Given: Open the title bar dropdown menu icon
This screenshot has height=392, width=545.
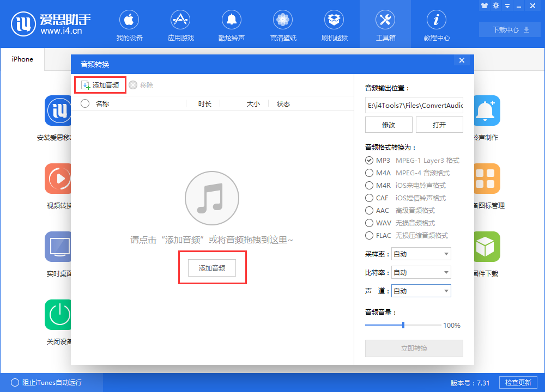Looking at the screenshot, I should pos(507,6).
